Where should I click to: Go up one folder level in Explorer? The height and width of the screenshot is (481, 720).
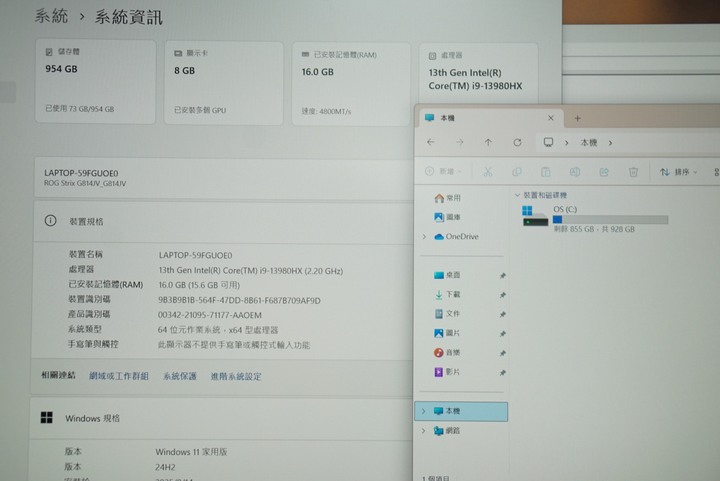(488, 142)
